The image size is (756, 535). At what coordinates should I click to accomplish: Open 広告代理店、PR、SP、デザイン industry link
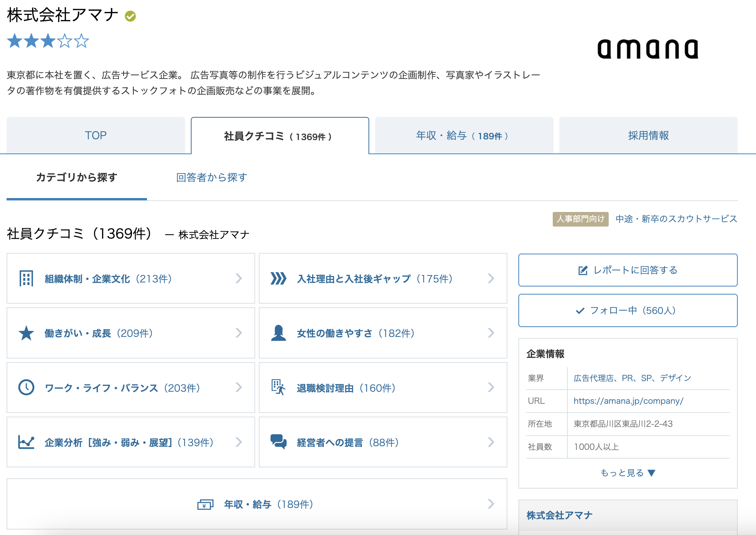click(x=632, y=378)
